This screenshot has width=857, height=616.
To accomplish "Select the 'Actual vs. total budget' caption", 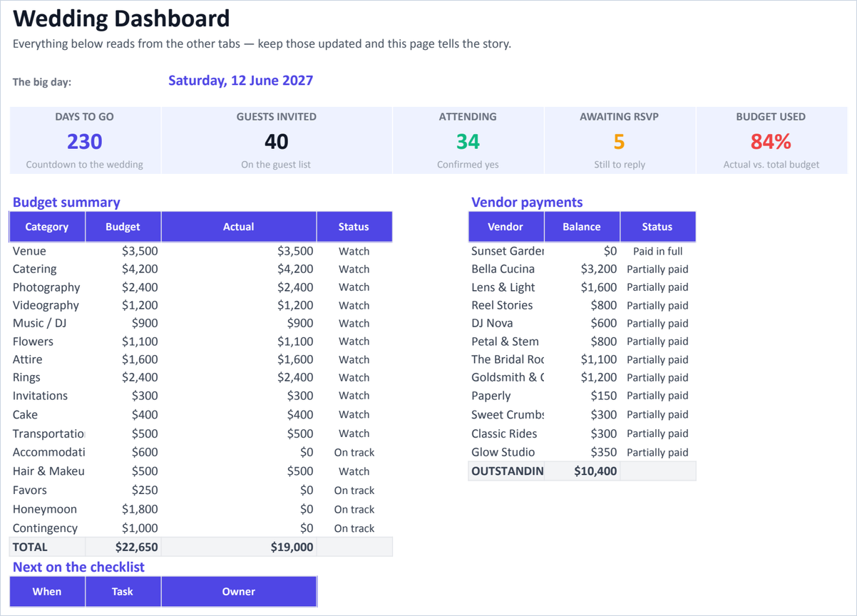I will (771, 165).
